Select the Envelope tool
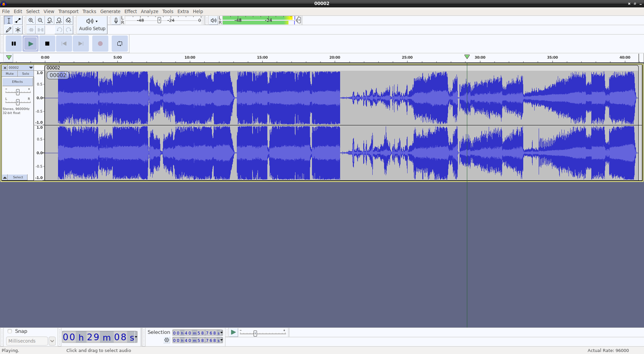Image resolution: width=644 pixels, height=354 pixels. 18,21
